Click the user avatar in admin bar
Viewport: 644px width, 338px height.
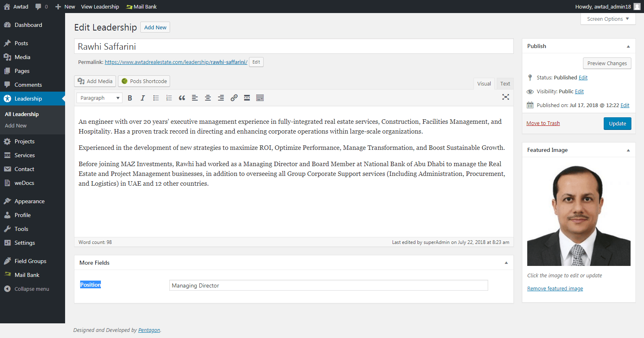[637, 7]
